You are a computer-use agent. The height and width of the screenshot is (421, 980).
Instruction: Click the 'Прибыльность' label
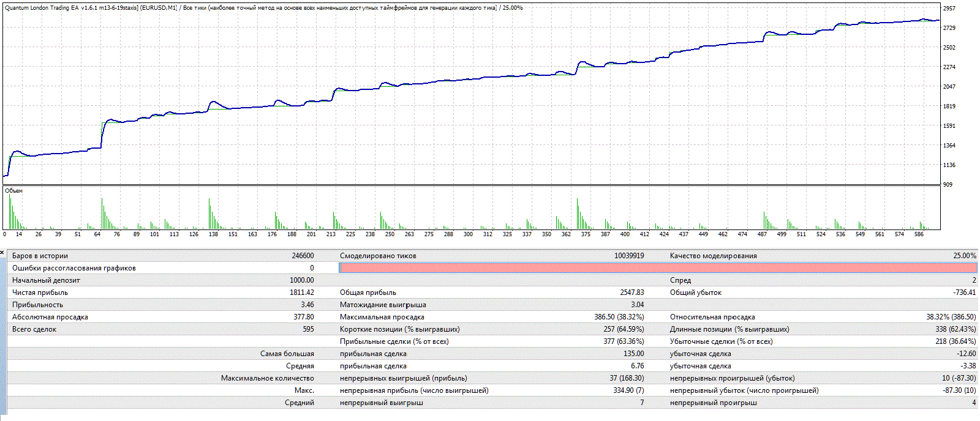[37, 305]
